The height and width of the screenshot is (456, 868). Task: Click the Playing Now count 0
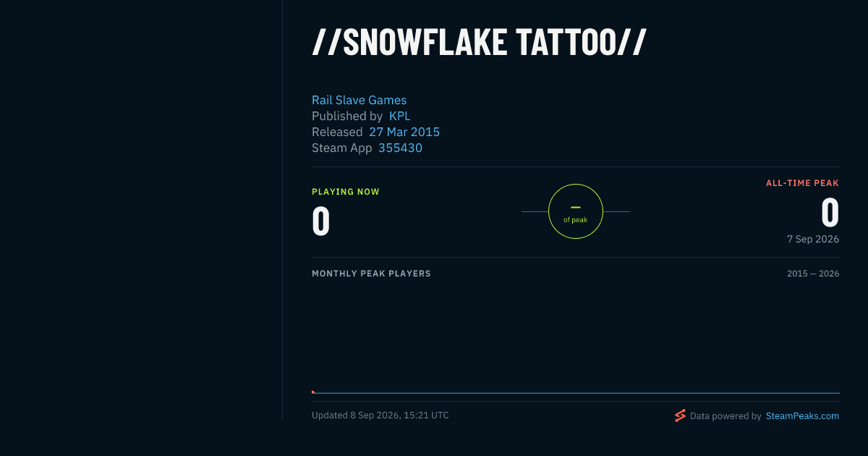coord(321,221)
